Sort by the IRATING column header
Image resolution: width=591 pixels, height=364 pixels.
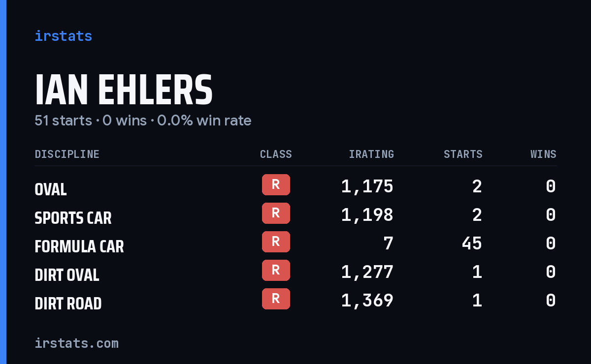pos(371,154)
